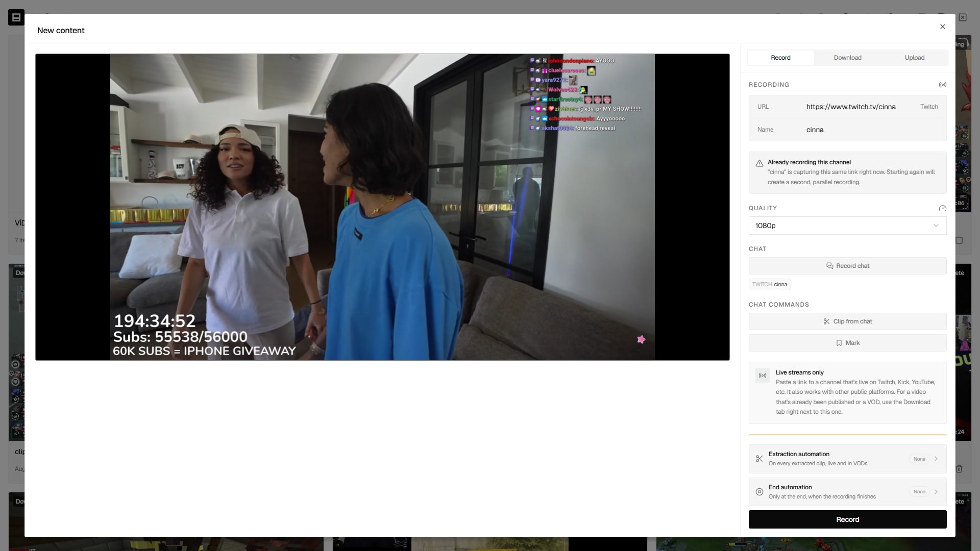Image resolution: width=980 pixels, height=551 pixels.
Task: Click the None badge on Extraction automation
Action: pos(919,459)
